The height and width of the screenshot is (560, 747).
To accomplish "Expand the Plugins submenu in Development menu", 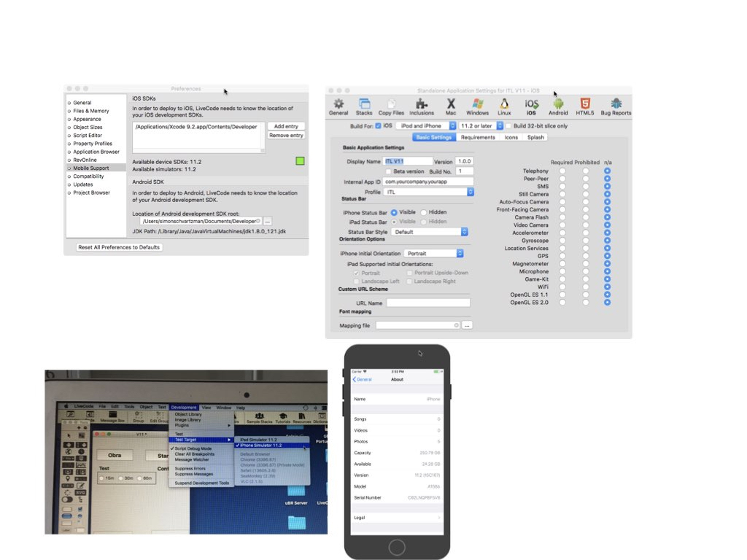I will click(201, 425).
